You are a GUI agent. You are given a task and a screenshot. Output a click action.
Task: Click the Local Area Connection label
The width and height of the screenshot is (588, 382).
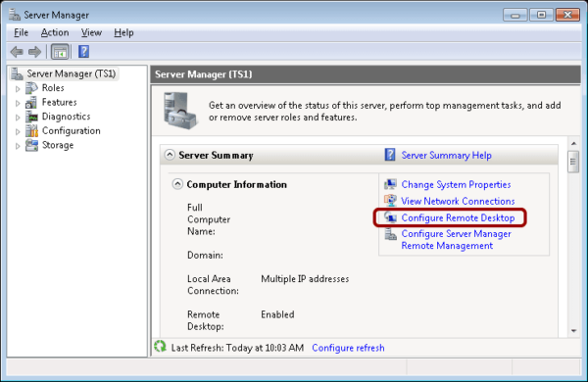pyautogui.click(x=213, y=285)
